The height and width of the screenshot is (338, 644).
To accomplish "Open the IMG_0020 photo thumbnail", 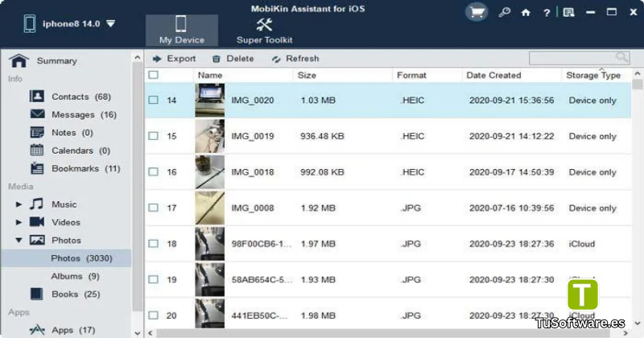I will pos(209,101).
